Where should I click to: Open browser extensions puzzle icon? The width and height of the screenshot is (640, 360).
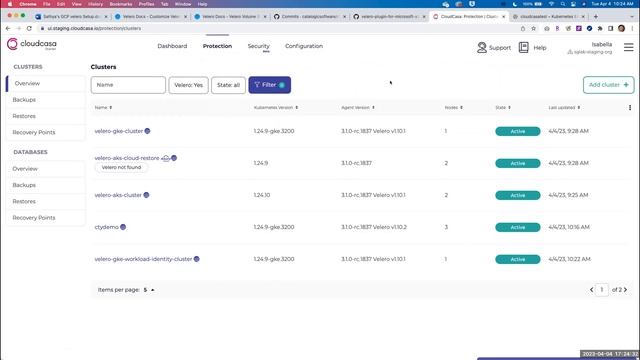[x=600, y=29]
